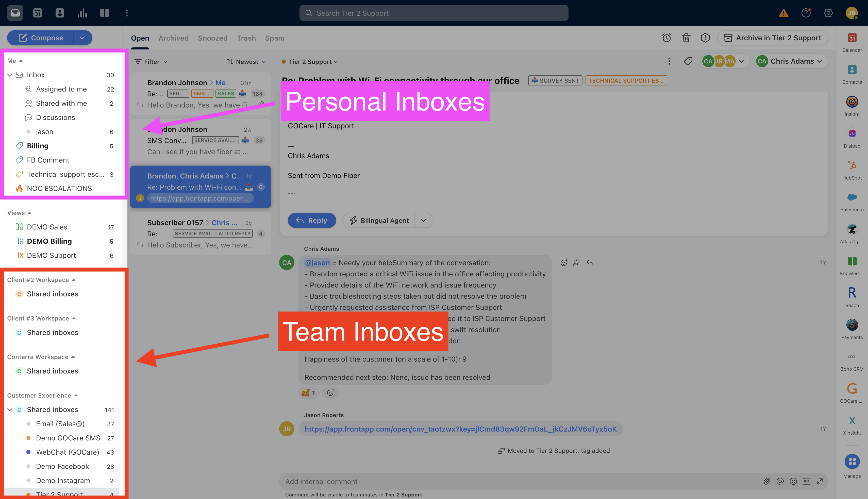Image resolution: width=868 pixels, height=499 pixels.
Task: Click the JR profile avatar
Action: [x=852, y=13]
